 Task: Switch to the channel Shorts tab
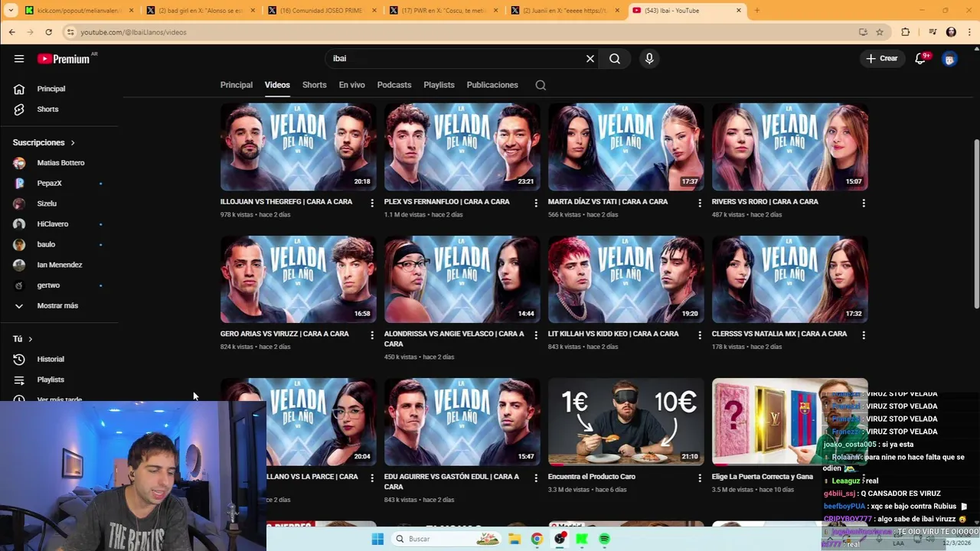click(315, 85)
